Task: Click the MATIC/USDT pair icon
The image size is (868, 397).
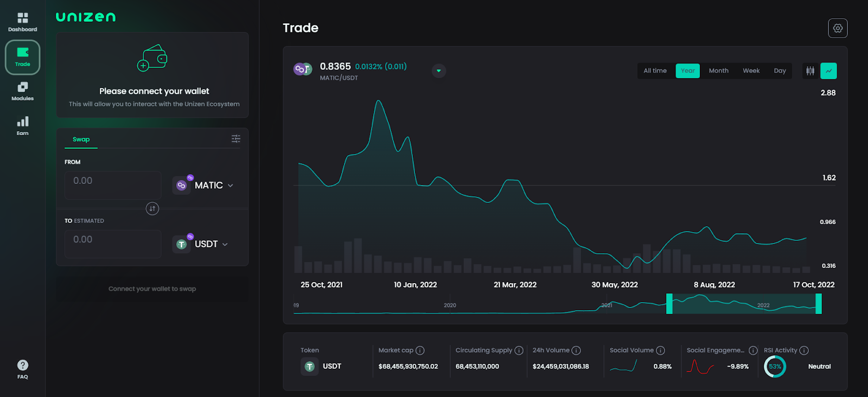Action: (x=303, y=69)
